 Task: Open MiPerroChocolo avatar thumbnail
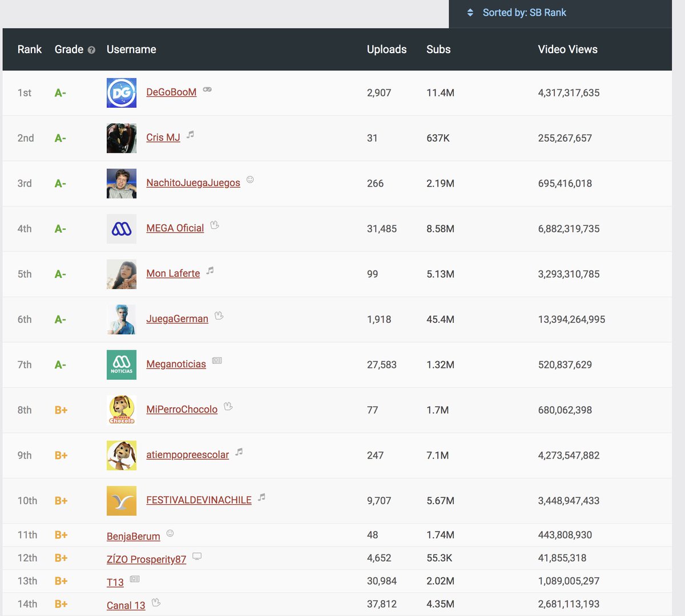[122, 410]
